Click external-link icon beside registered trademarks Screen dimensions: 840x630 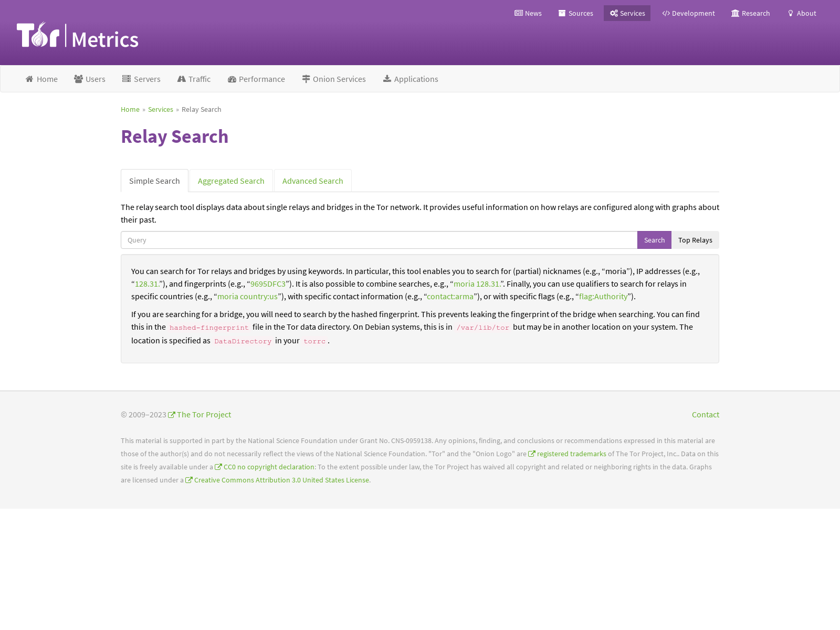[x=532, y=454]
